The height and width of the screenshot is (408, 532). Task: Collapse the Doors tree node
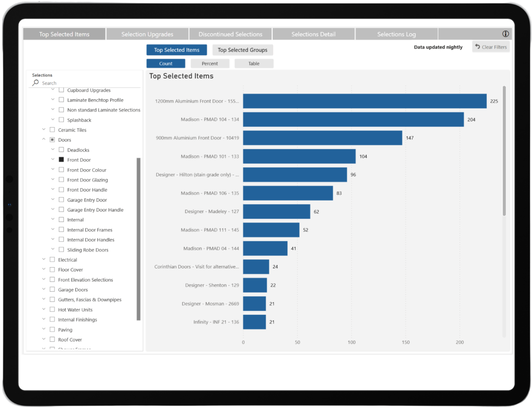pyautogui.click(x=43, y=140)
